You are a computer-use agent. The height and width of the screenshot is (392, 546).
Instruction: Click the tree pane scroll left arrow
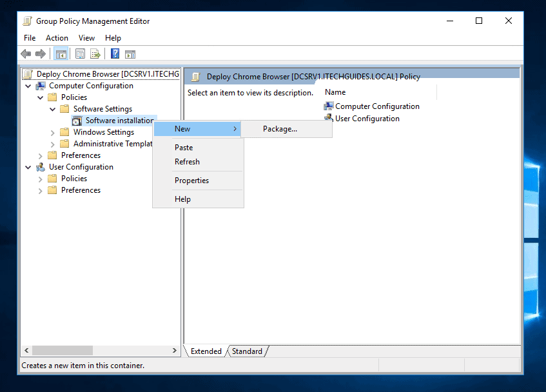(26, 351)
